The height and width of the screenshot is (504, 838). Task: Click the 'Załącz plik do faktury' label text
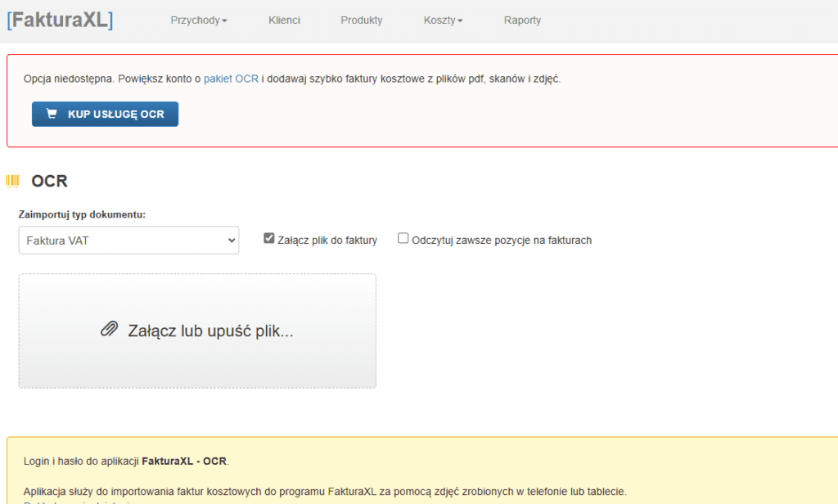(x=327, y=241)
